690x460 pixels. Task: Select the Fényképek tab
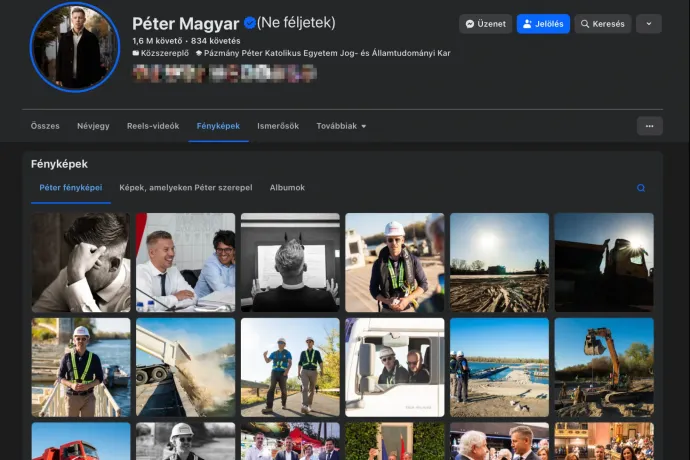[x=218, y=126]
